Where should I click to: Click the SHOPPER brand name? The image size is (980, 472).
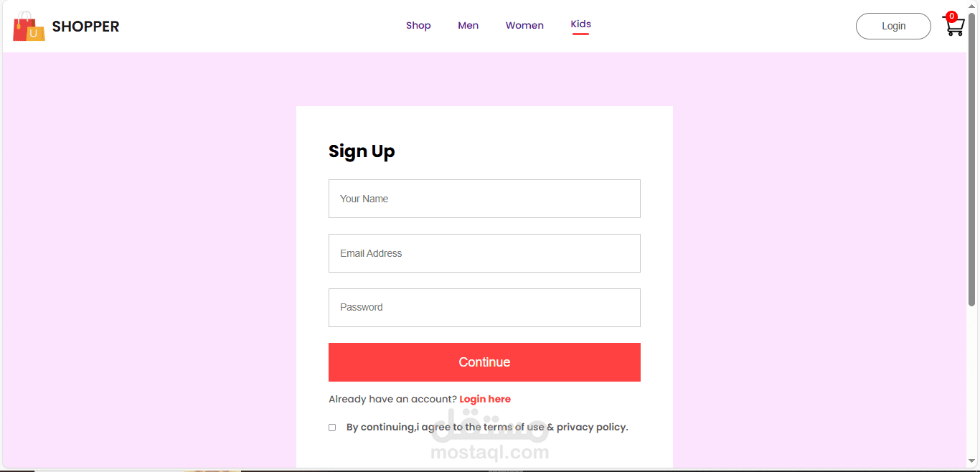85,27
